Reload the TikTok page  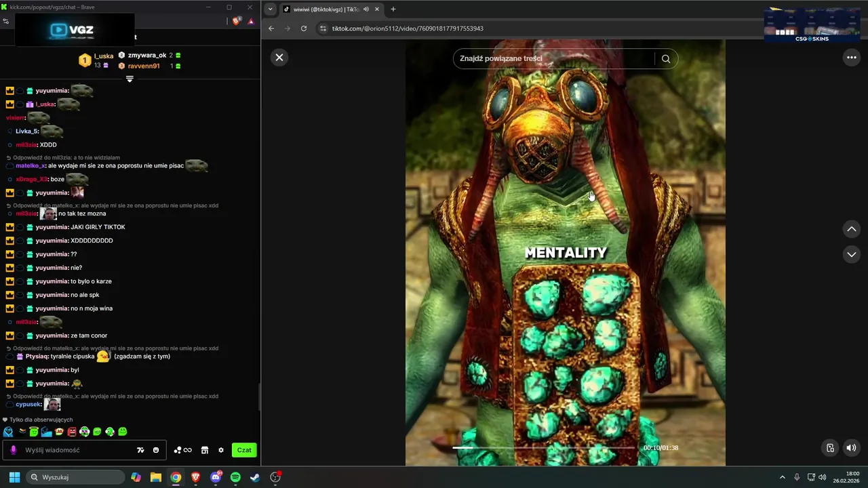(304, 28)
